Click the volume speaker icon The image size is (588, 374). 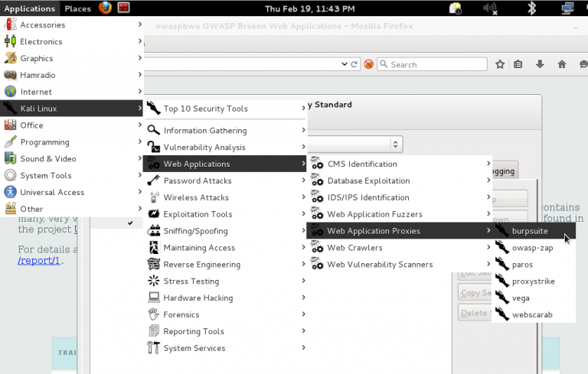(x=491, y=8)
